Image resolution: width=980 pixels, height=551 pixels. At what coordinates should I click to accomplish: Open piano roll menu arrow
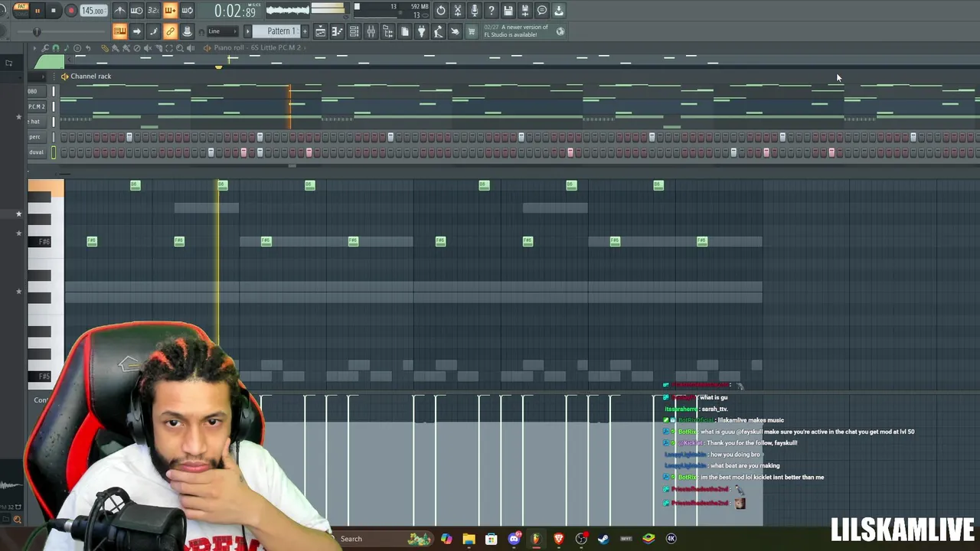(x=34, y=48)
